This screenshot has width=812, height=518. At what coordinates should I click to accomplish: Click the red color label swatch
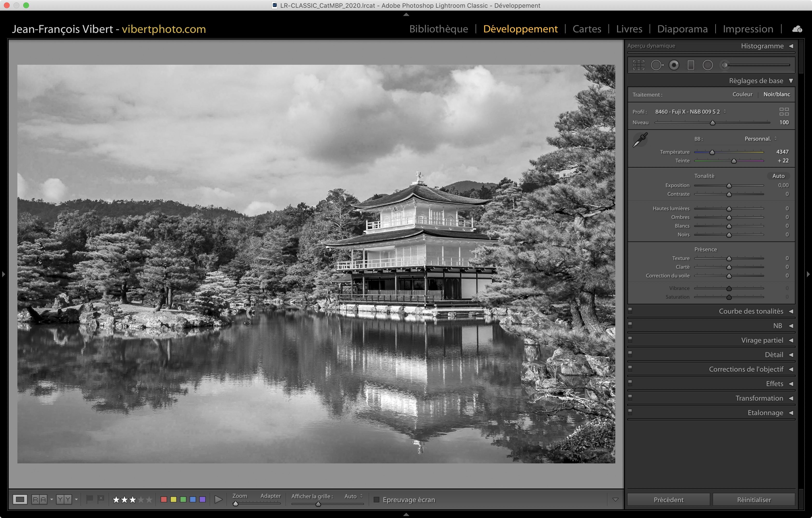click(164, 499)
